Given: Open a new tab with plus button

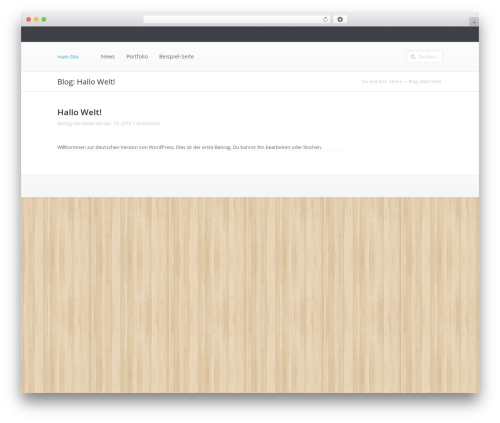Looking at the screenshot, I should [x=474, y=22].
